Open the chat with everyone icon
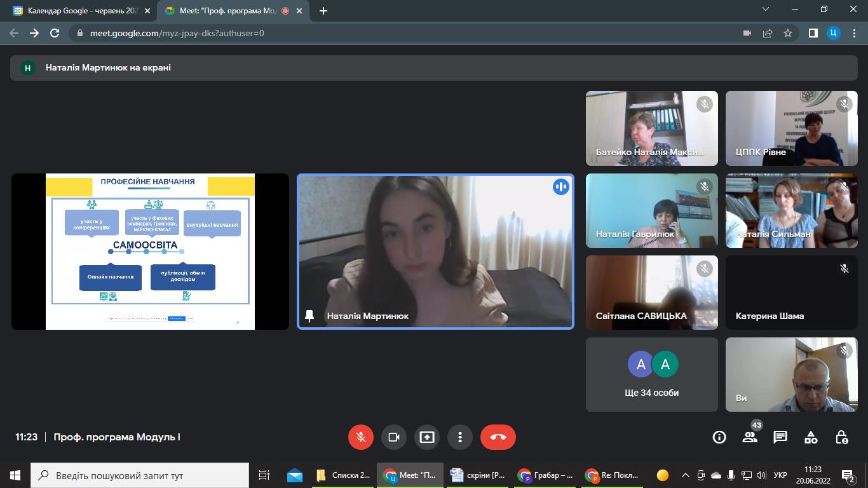The image size is (868, 488). click(780, 437)
